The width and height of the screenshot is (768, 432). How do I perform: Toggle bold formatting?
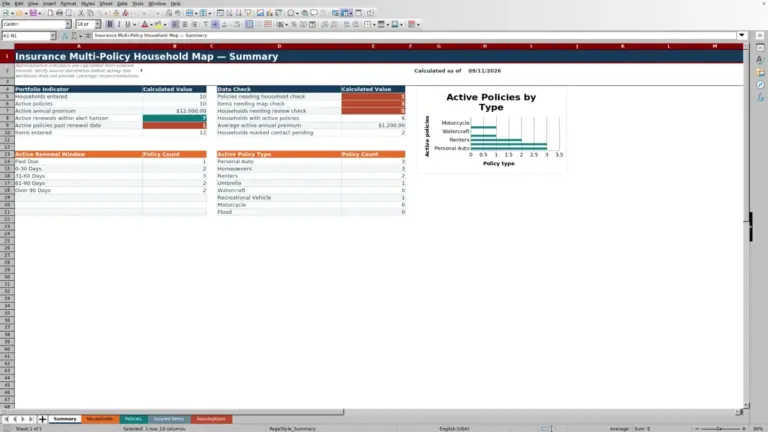tap(110, 24)
